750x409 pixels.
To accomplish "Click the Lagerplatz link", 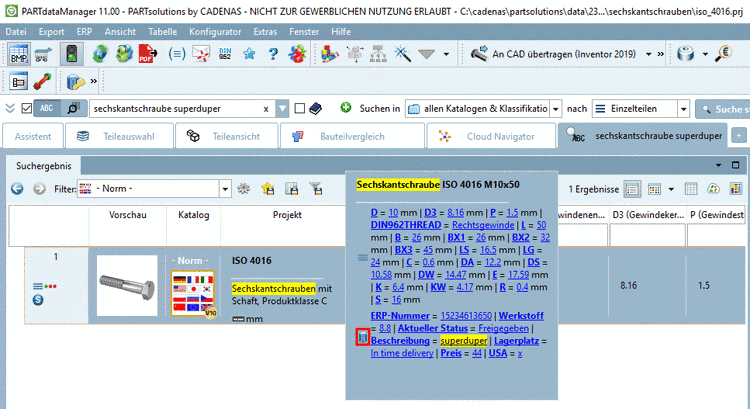I will pos(517,341).
